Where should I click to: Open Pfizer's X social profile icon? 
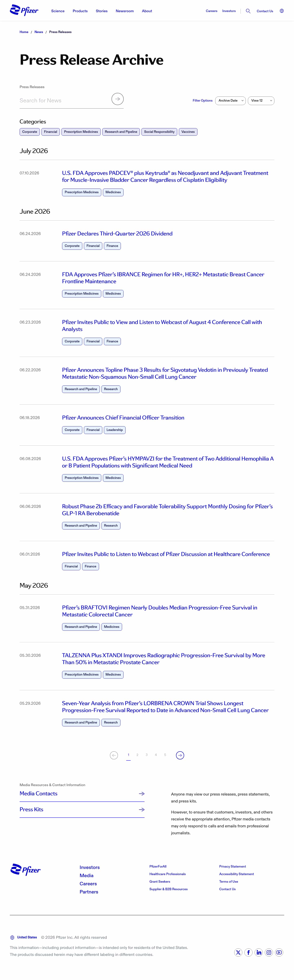tap(238, 952)
